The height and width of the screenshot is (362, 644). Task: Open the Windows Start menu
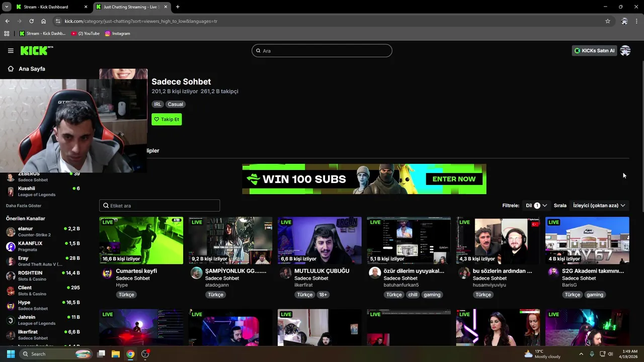(x=11, y=354)
